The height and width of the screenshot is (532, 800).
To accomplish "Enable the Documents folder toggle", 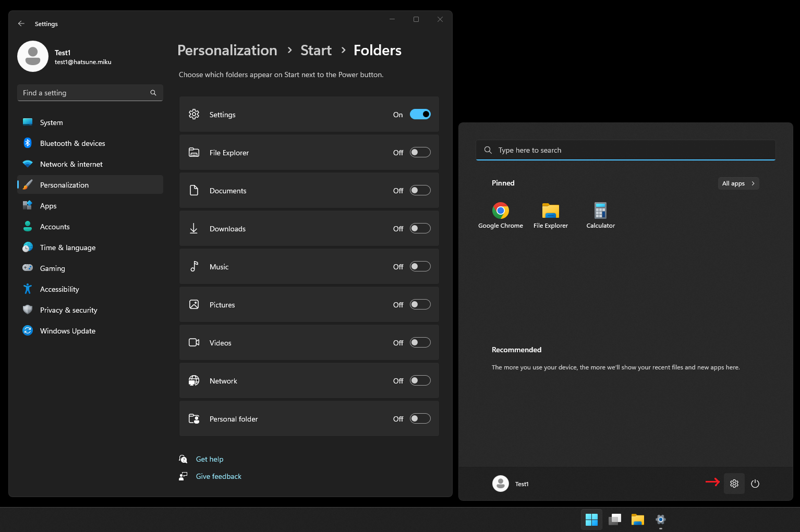I will click(420, 190).
